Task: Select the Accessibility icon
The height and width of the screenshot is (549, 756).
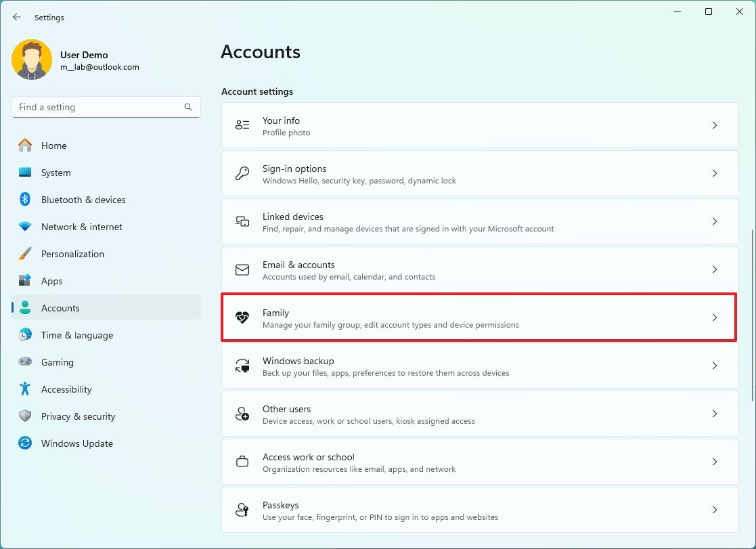Action: pyautogui.click(x=24, y=389)
